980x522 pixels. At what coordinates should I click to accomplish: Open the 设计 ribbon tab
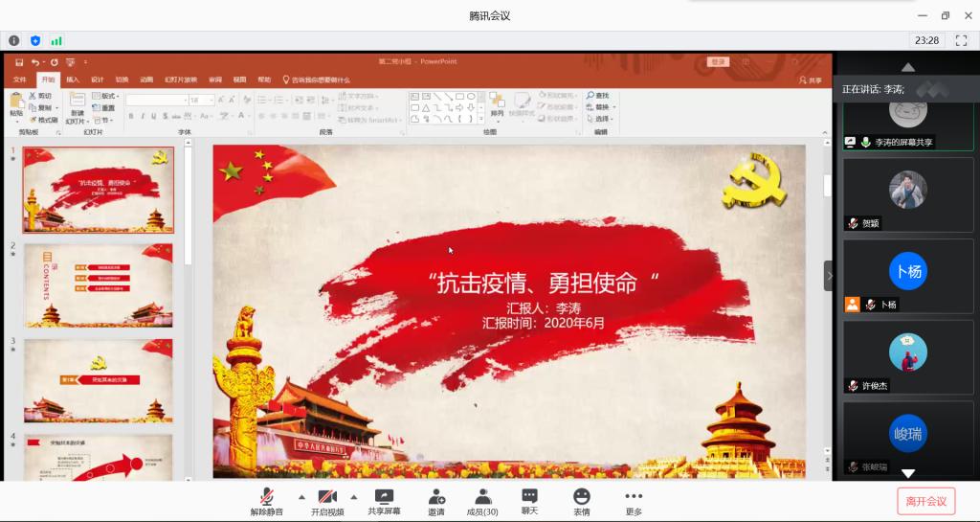click(x=98, y=79)
